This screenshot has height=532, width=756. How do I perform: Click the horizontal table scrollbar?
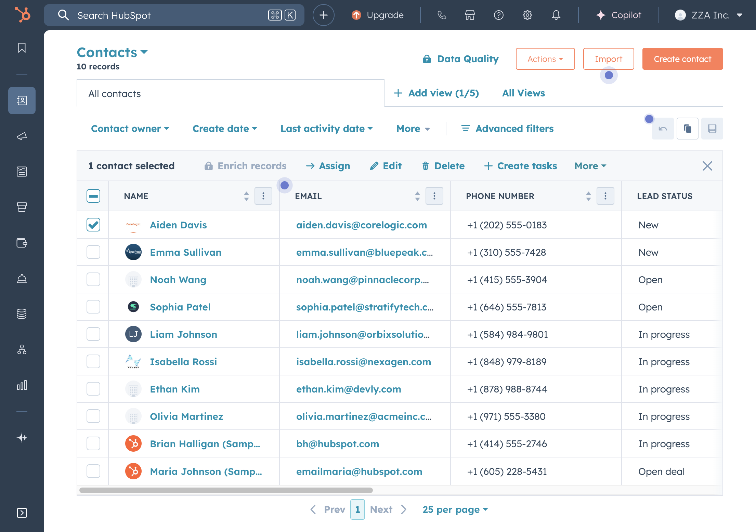point(226,490)
